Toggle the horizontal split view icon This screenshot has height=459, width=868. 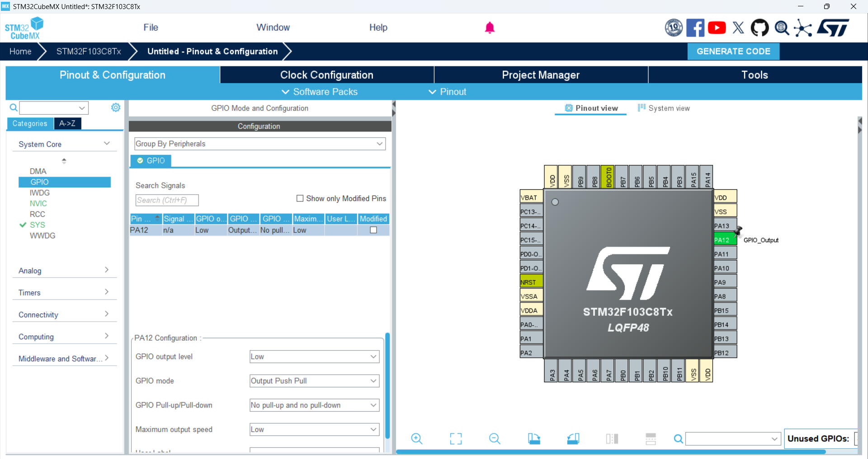coord(651,439)
